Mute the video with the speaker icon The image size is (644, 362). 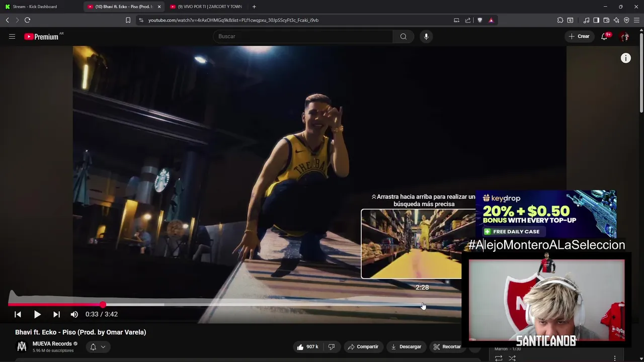[74, 314]
